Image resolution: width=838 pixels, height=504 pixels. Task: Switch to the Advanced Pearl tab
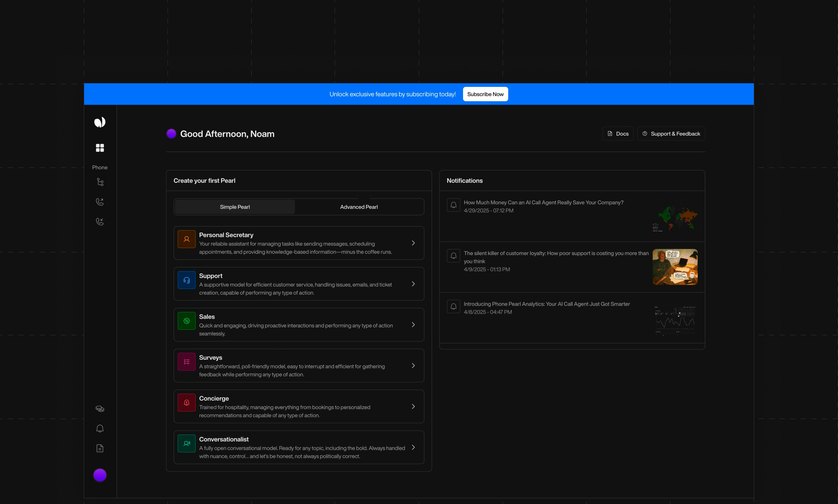click(359, 206)
